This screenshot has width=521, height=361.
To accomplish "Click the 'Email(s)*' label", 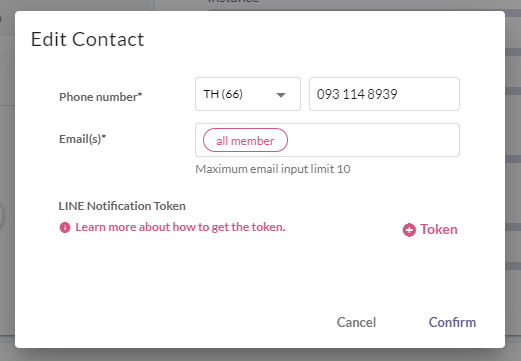I will click(x=82, y=139).
